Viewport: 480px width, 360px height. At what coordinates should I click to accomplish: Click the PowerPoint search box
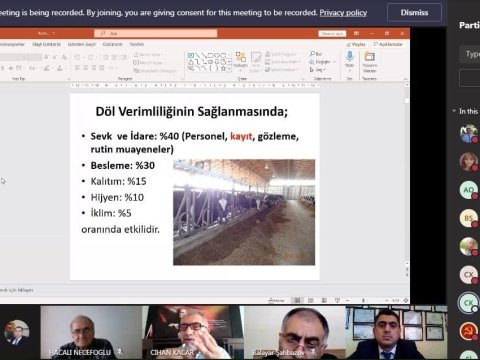tap(156, 33)
